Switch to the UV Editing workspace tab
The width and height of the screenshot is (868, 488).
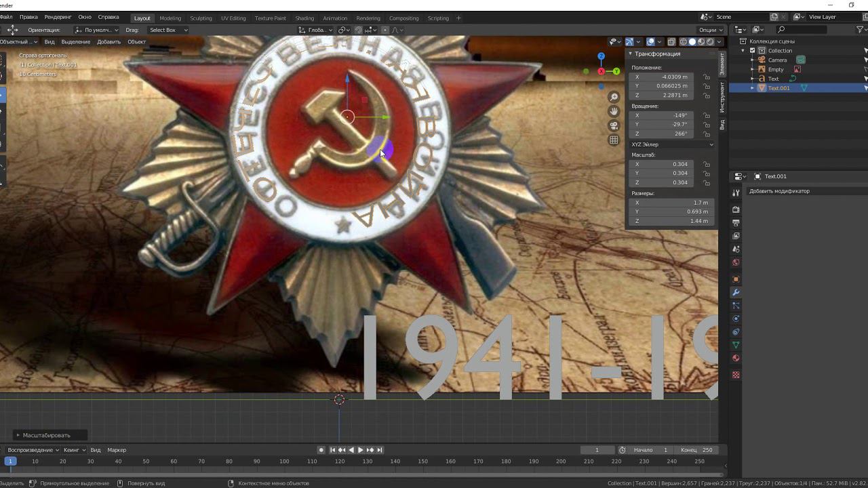click(x=233, y=18)
